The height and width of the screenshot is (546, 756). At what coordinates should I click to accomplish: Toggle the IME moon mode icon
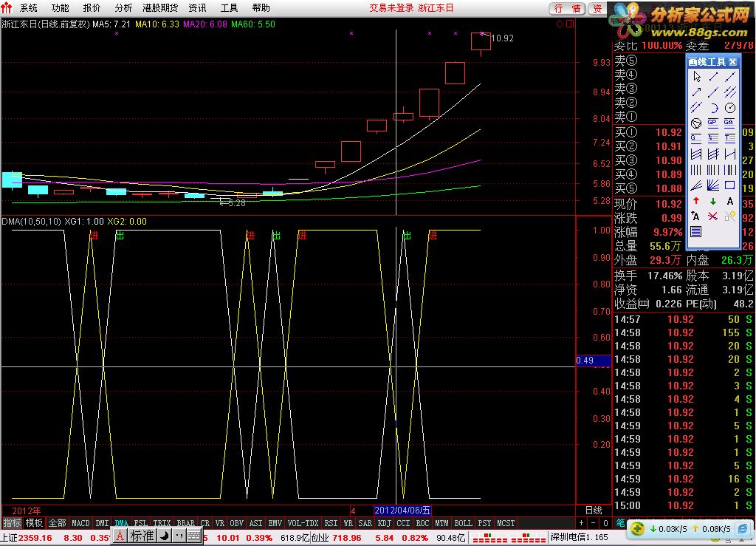click(x=165, y=536)
